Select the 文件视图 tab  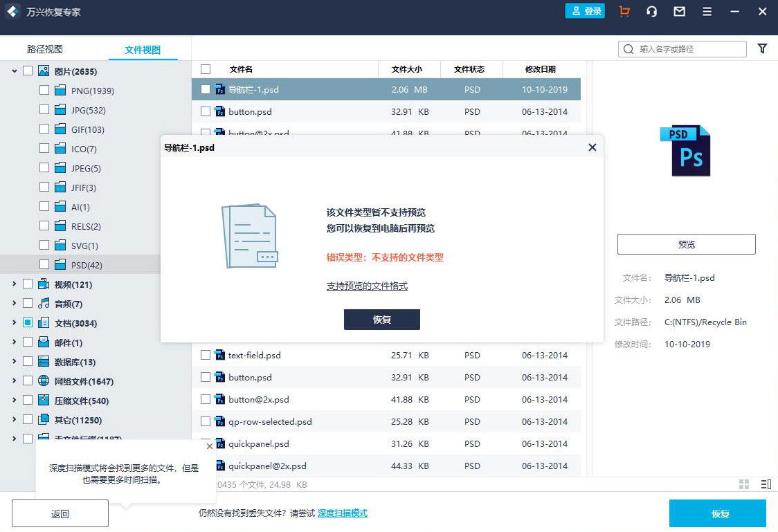pos(143,50)
